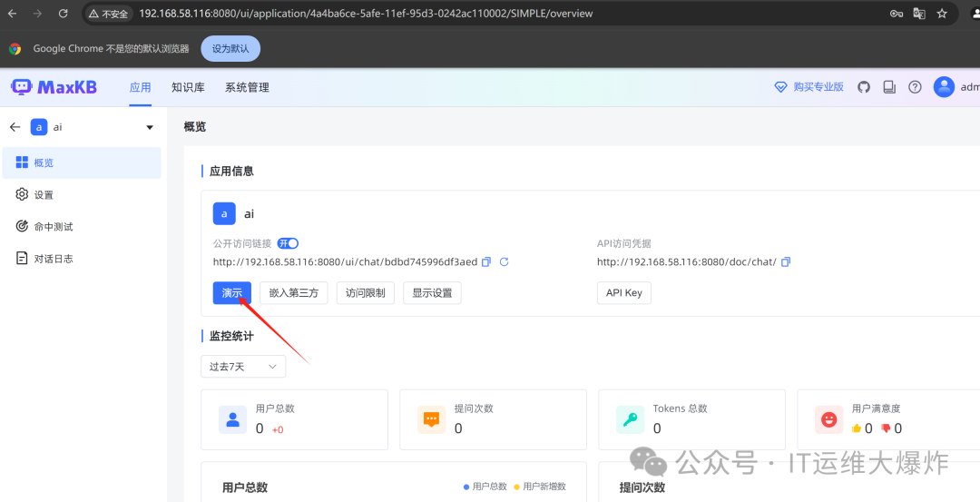The width and height of the screenshot is (980, 502).
Task: Click the thumbs up icon
Action: pos(857,428)
